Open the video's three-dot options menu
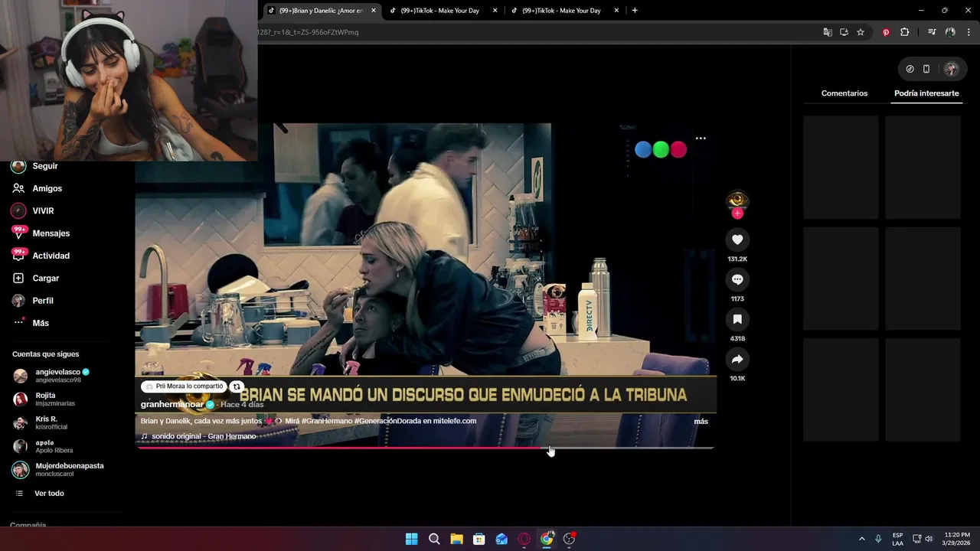The width and height of the screenshot is (980, 551). tap(701, 139)
